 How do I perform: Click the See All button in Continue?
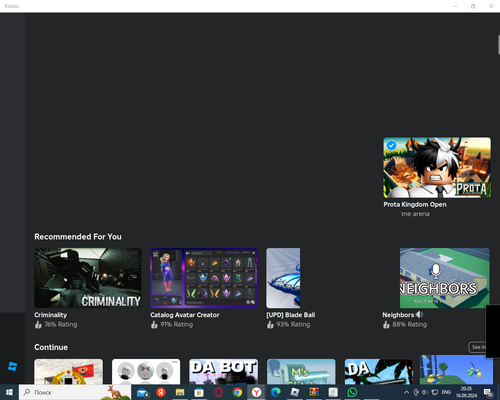coord(477,347)
